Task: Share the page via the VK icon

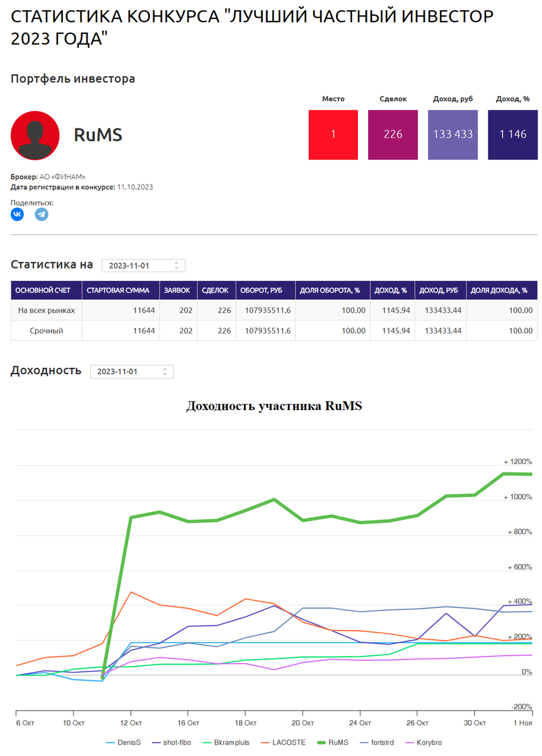Action: pos(17,214)
